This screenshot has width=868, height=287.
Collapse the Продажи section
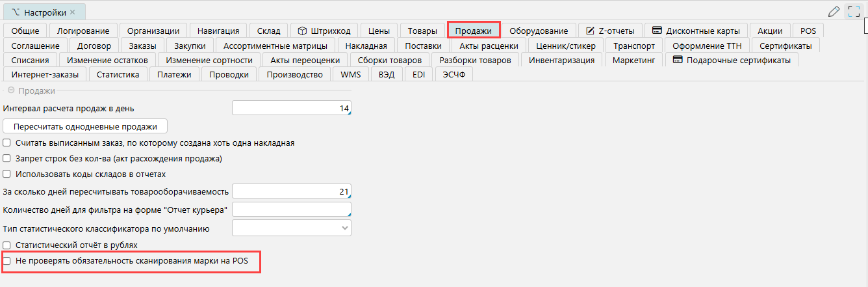click(x=11, y=91)
